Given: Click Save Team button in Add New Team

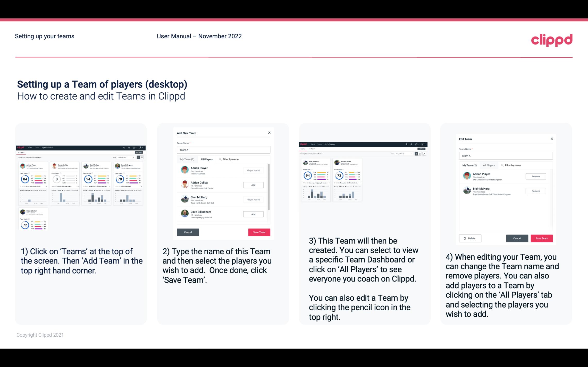Looking at the screenshot, I should [x=259, y=232].
